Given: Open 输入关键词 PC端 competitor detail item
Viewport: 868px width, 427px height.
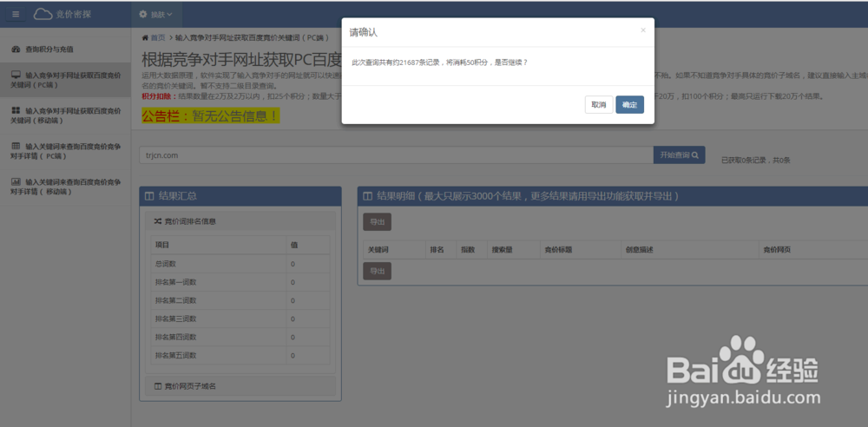Looking at the screenshot, I should pyautogui.click(x=65, y=151).
